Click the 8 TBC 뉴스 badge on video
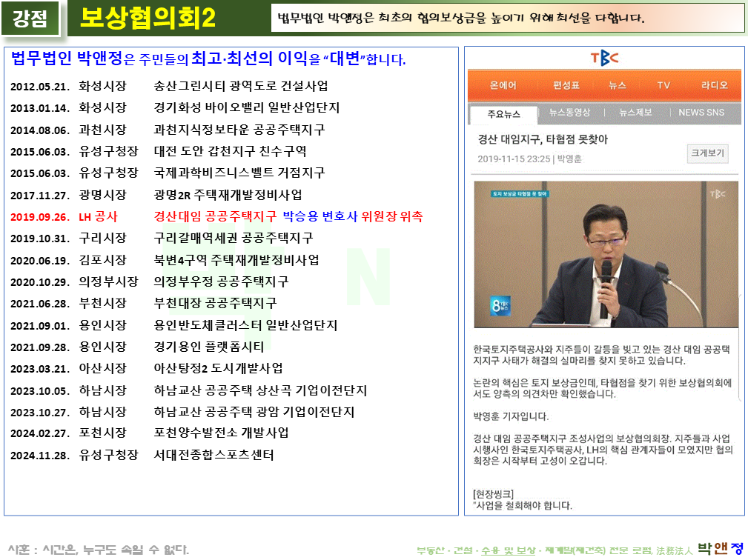The height and width of the screenshot is (560, 748). pos(500,305)
